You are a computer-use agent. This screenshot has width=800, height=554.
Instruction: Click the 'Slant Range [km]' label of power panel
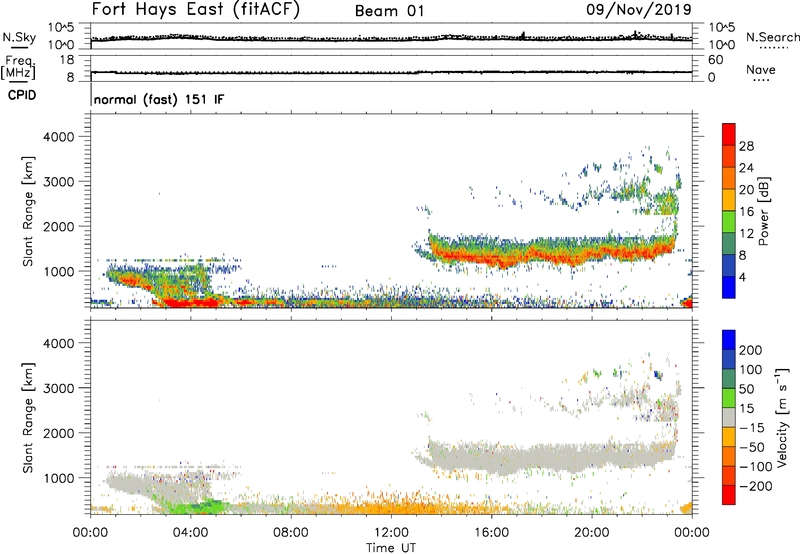click(x=28, y=211)
